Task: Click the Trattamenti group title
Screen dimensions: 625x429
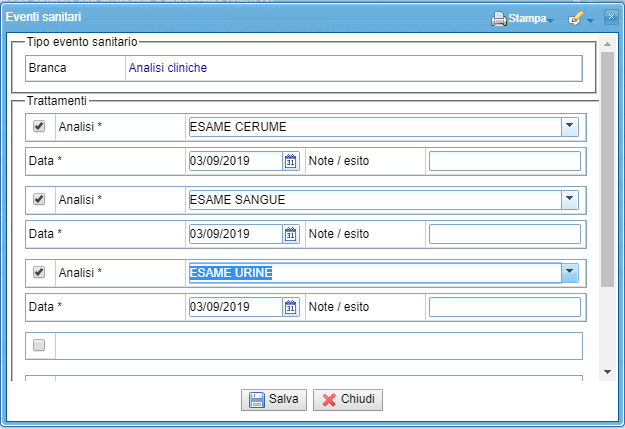Action: point(57,101)
